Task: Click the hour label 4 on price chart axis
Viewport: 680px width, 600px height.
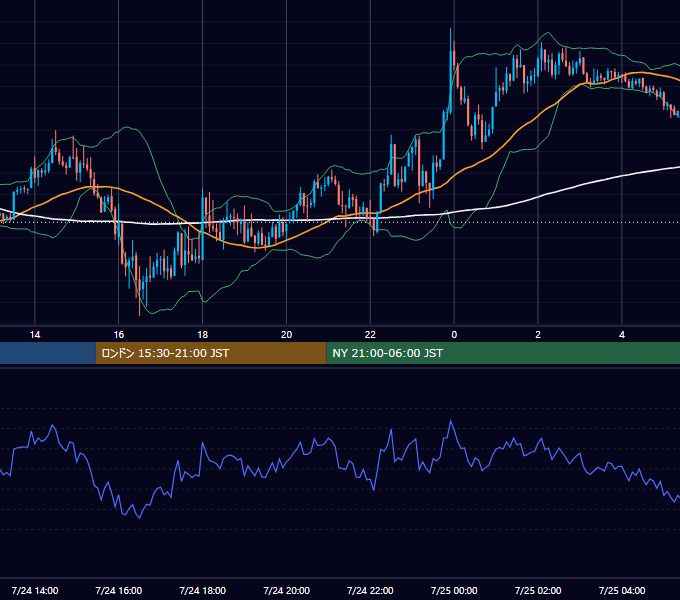Action: 622,335
